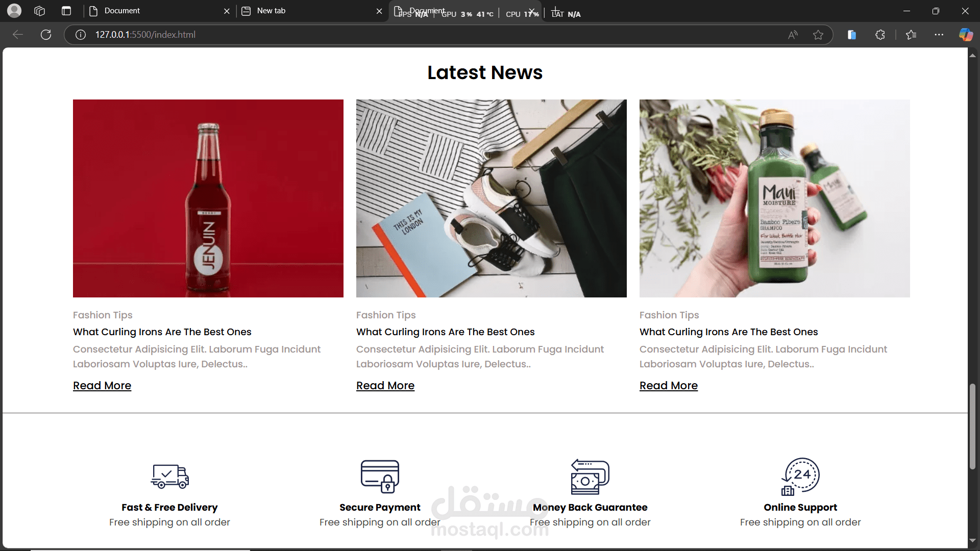The width and height of the screenshot is (980, 551).
Task: Click the Maui shampoo news image
Action: 774,198
